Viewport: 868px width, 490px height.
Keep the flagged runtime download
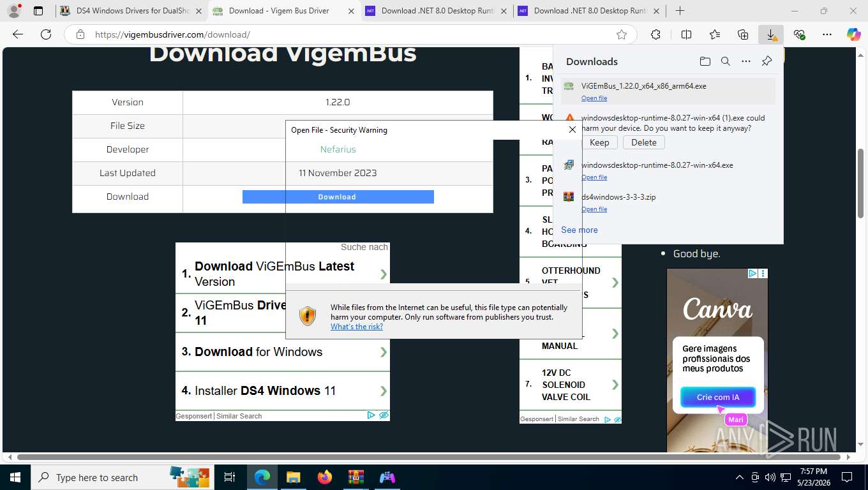(599, 142)
